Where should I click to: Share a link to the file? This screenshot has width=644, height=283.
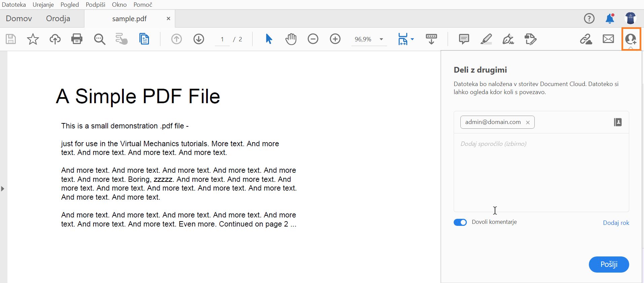click(586, 39)
